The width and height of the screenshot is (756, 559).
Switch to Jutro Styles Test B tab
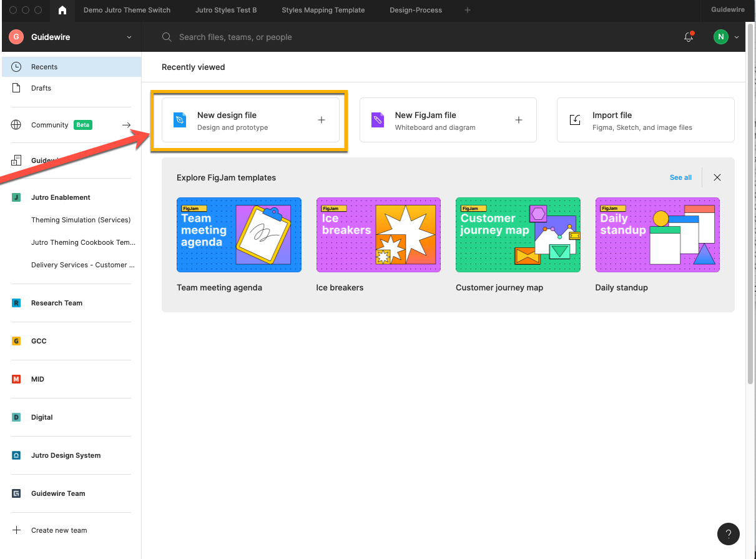point(226,10)
